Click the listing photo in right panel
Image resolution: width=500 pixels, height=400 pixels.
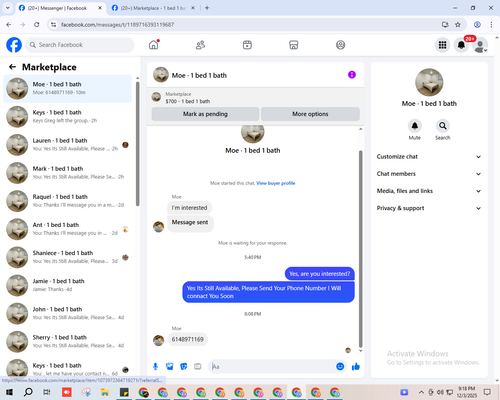(429, 82)
